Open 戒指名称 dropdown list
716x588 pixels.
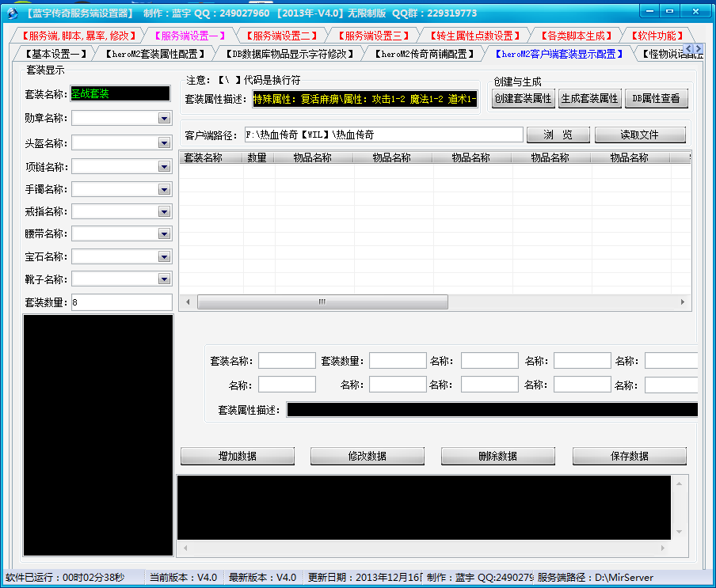tap(165, 211)
